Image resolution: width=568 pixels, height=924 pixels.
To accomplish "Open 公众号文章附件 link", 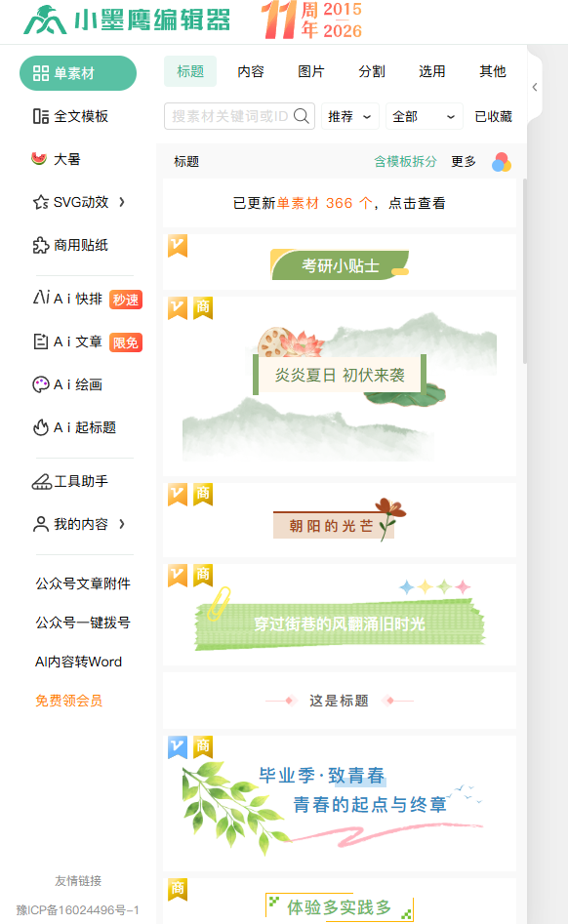I will pyautogui.click(x=83, y=583).
